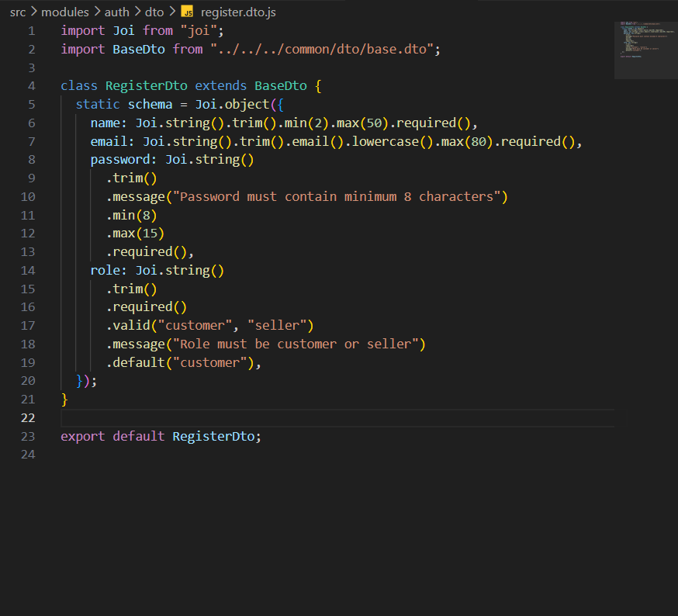The width and height of the screenshot is (678, 616).
Task: Click '.required()' on line 16
Action: pyautogui.click(x=147, y=307)
